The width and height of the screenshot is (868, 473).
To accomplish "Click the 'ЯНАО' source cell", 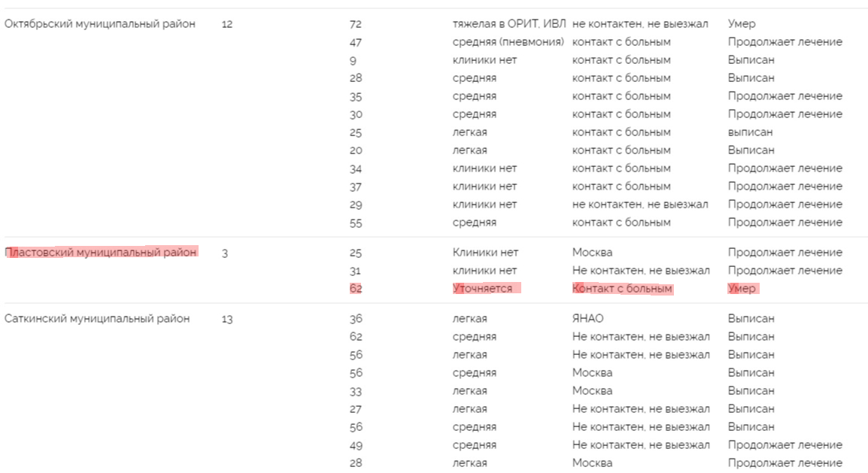I will click(587, 319).
